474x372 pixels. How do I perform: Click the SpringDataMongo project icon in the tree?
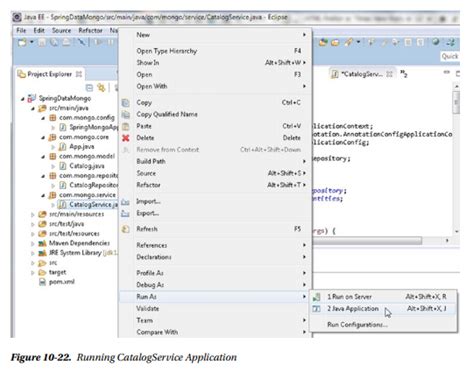coord(32,98)
